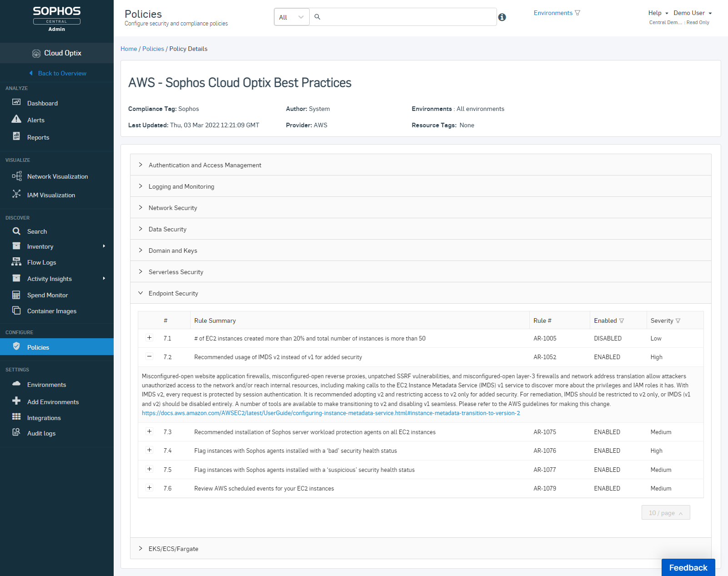Click the Alerts warning triangle icon
Screen dimensions: 728x576
pos(16,119)
